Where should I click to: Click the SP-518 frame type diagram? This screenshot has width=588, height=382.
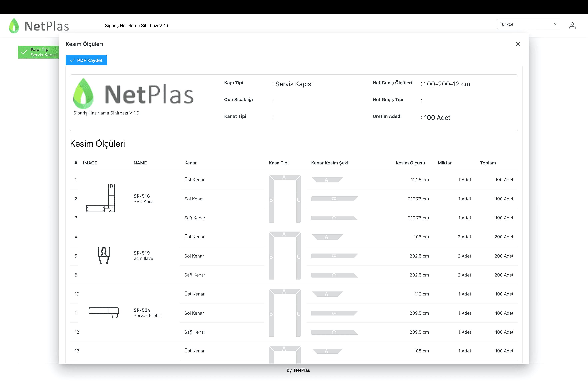[x=285, y=198]
